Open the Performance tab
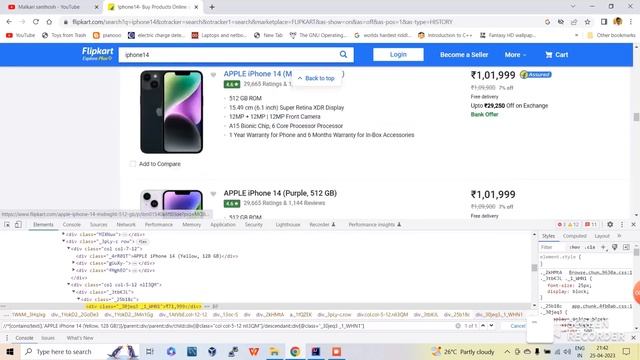This screenshot has height=360, width=640. pos(159,224)
